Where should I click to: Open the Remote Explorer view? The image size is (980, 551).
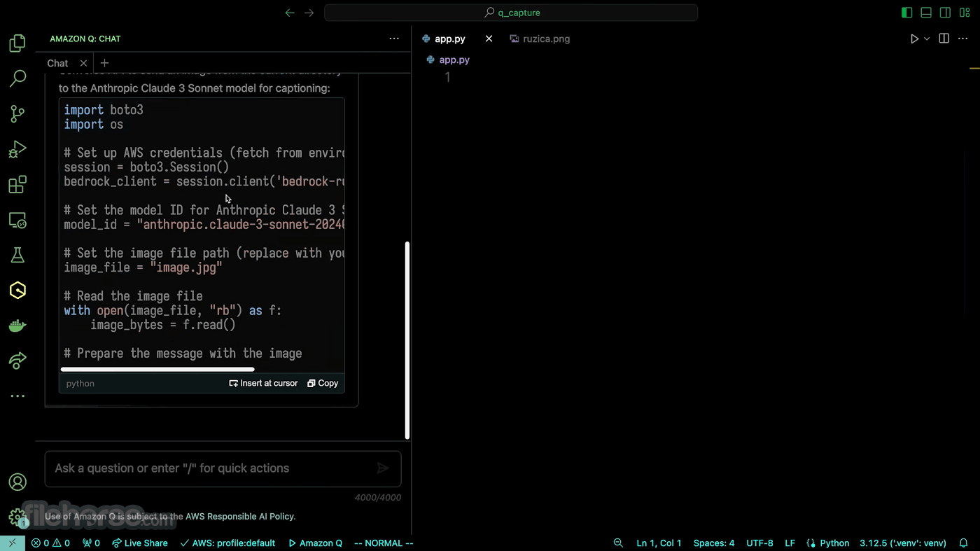(x=17, y=220)
